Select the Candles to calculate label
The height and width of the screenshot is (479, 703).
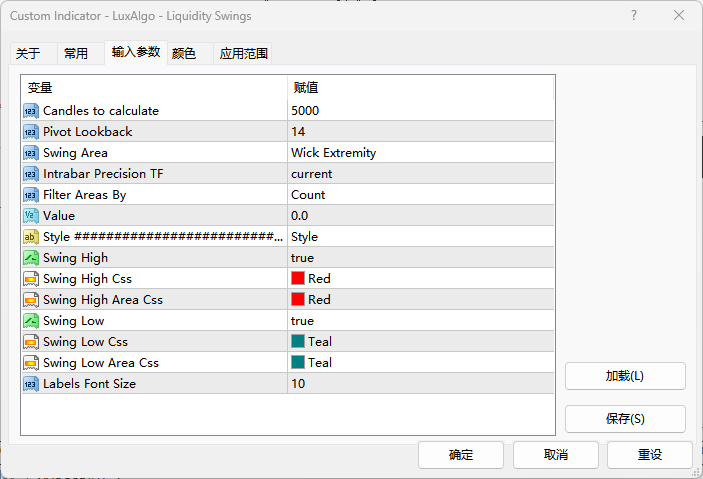pyautogui.click(x=101, y=111)
